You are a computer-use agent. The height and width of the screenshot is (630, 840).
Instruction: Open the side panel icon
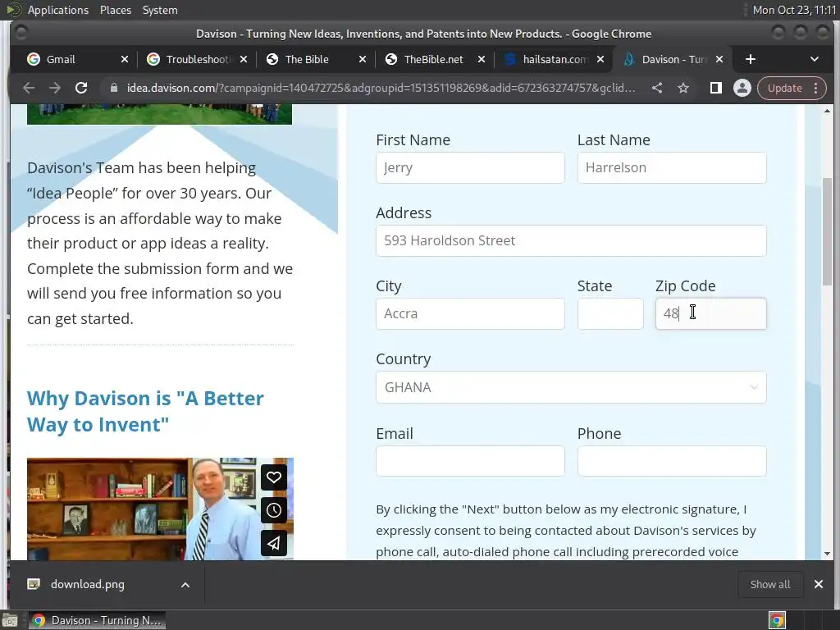715,88
